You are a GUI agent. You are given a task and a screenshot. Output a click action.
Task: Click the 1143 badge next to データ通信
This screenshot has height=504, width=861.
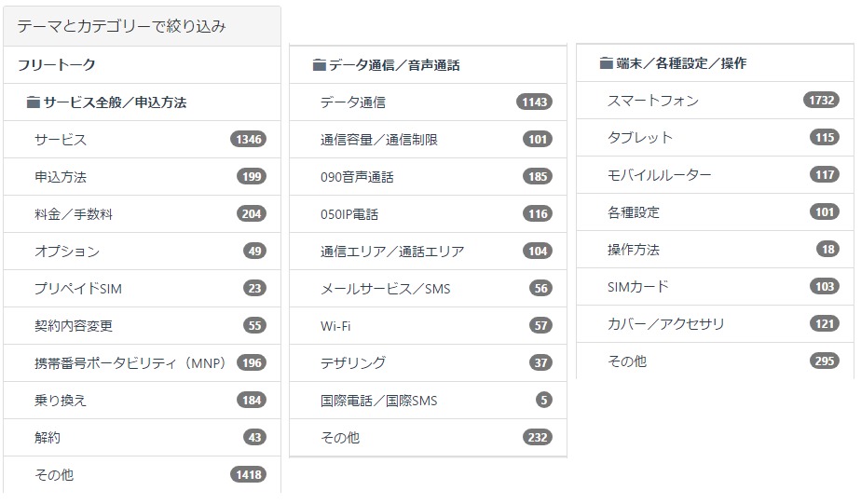click(x=534, y=102)
